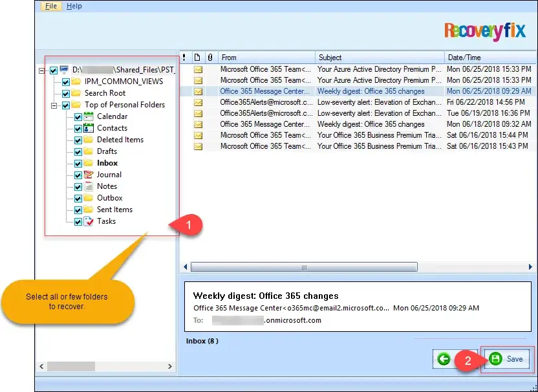Toggle the Sent Items checkbox

[x=78, y=209]
